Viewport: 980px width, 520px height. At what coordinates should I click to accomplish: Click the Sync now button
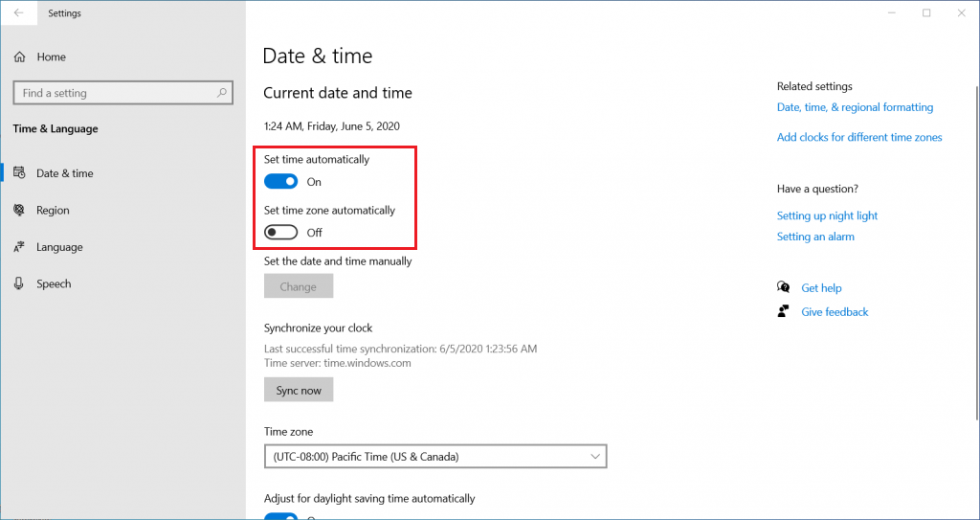coord(299,390)
